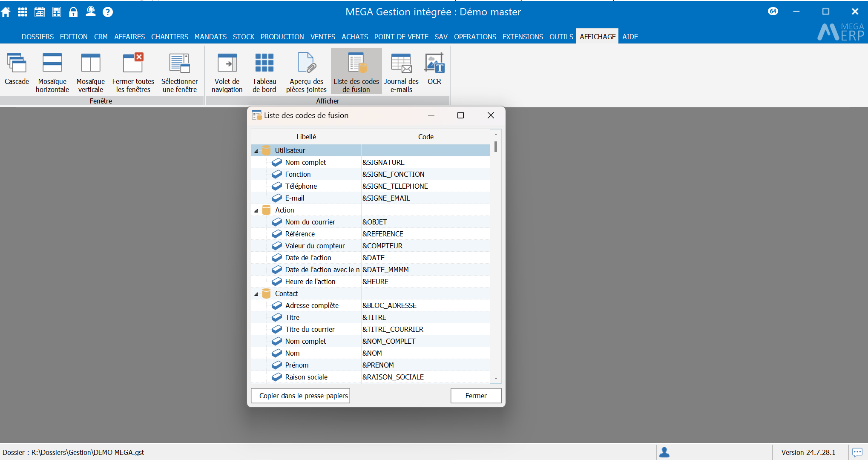Image resolution: width=868 pixels, height=460 pixels.
Task: Open the OUTILS menu
Action: tap(561, 37)
